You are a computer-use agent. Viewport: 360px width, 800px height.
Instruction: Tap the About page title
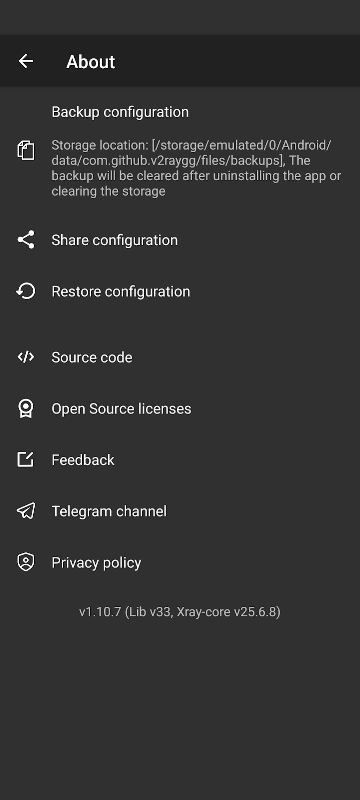coord(91,62)
